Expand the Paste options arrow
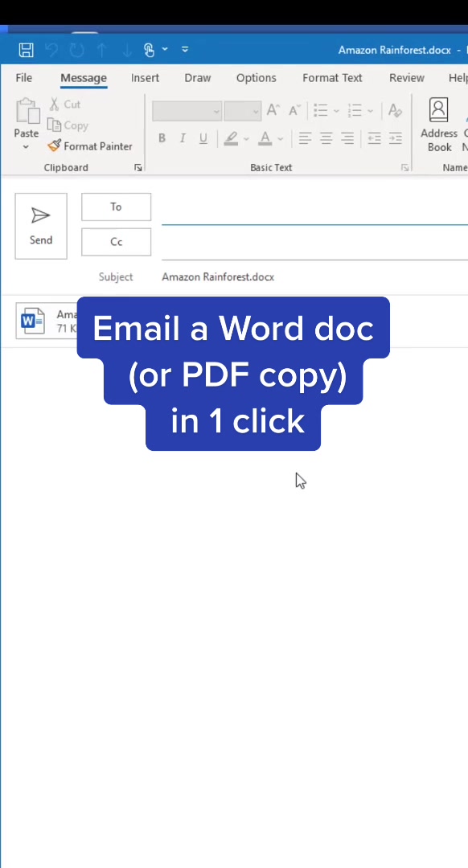The height and width of the screenshot is (868, 468). (x=26, y=147)
